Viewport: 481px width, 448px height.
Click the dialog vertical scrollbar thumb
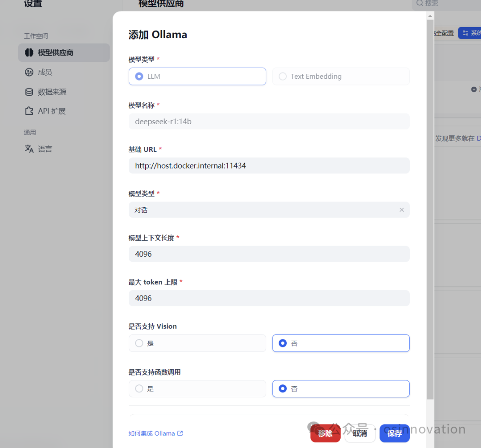(x=430, y=210)
